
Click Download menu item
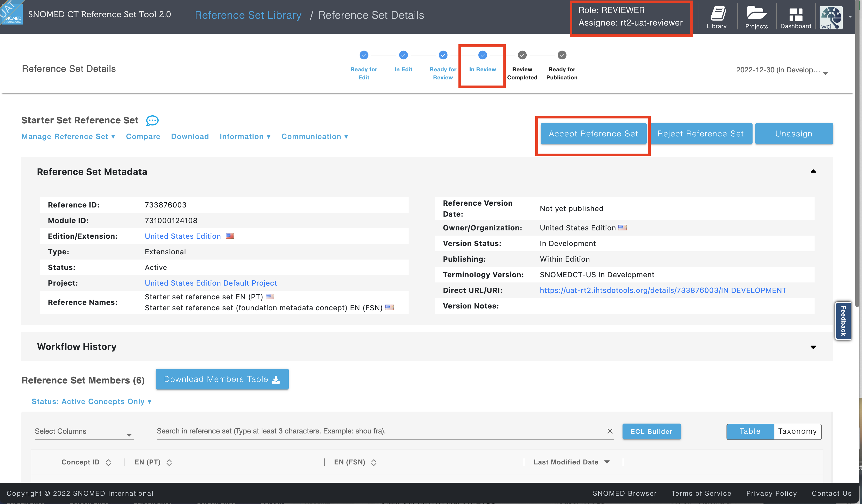[190, 137]
